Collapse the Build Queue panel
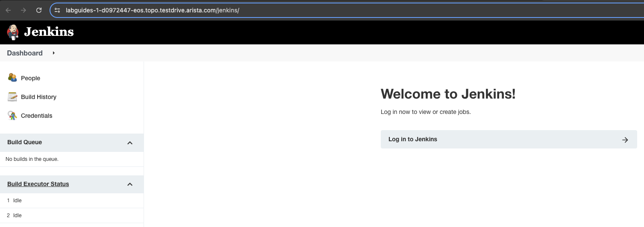The width and height of the screenshot is (644, 227). (x=130, y=143)
